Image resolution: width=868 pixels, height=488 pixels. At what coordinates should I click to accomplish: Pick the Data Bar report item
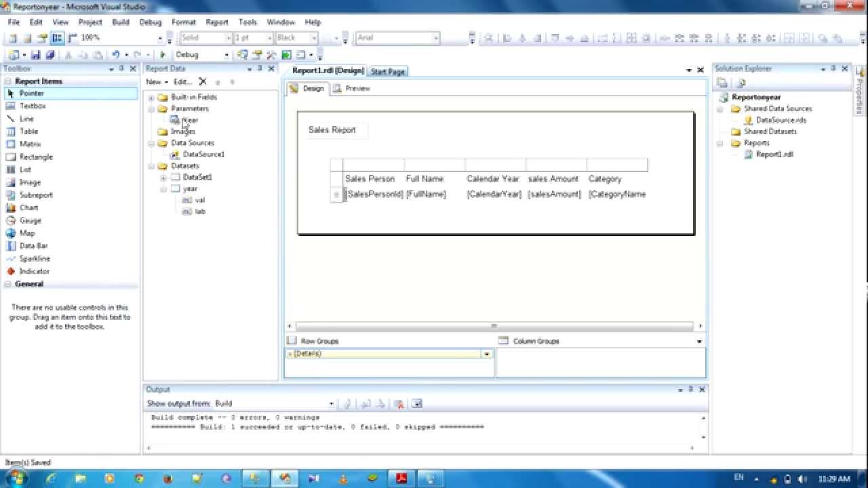[x=33, y=245]
